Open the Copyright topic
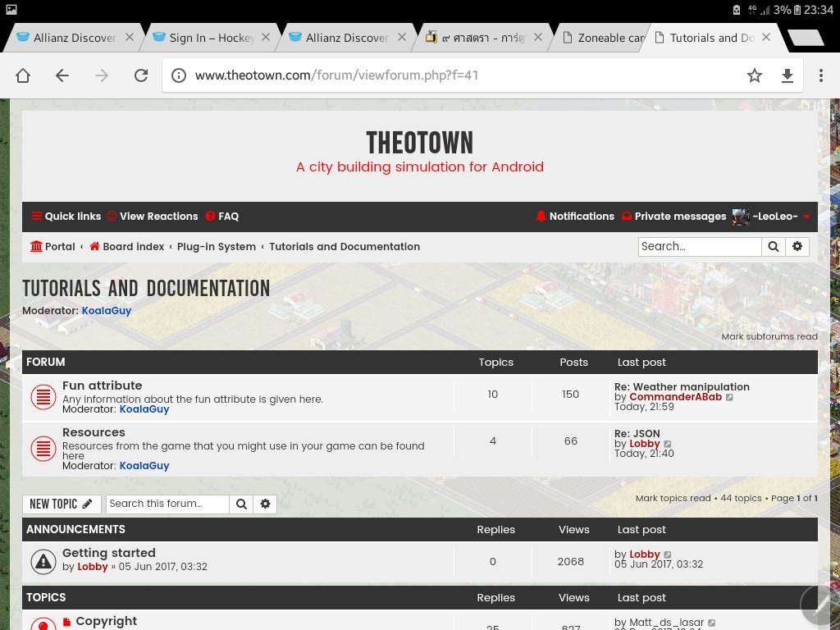 click(x=106, y=621)
